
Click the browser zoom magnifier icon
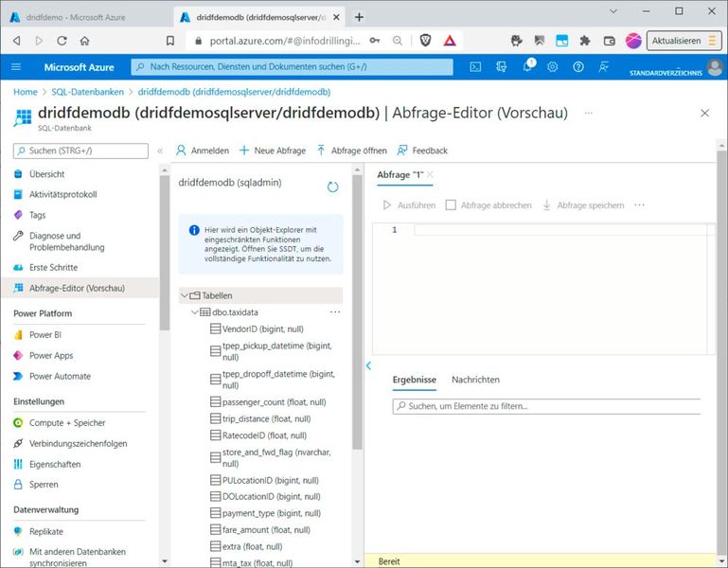click(398, 41)
